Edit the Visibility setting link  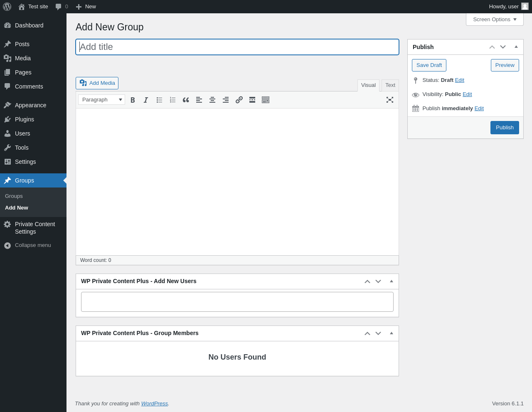click(467, 94)
